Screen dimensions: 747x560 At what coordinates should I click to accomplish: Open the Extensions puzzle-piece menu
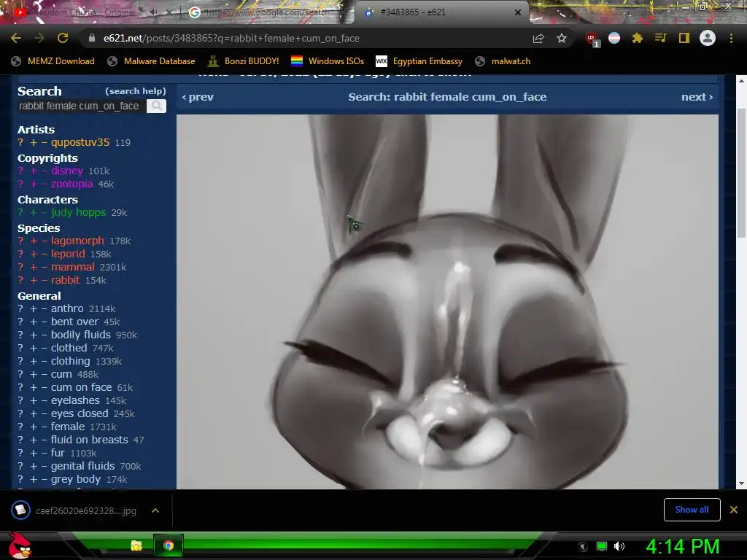click(638, 38)
